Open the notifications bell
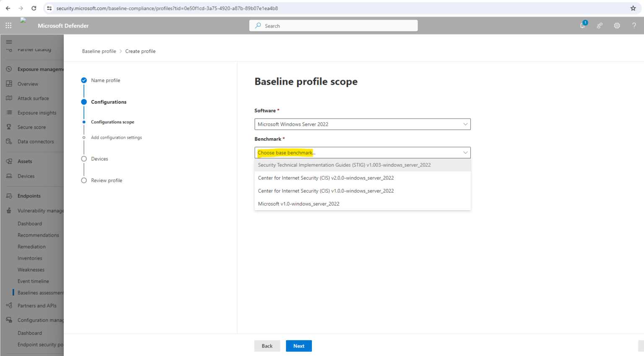 click(x=582, y=26)
